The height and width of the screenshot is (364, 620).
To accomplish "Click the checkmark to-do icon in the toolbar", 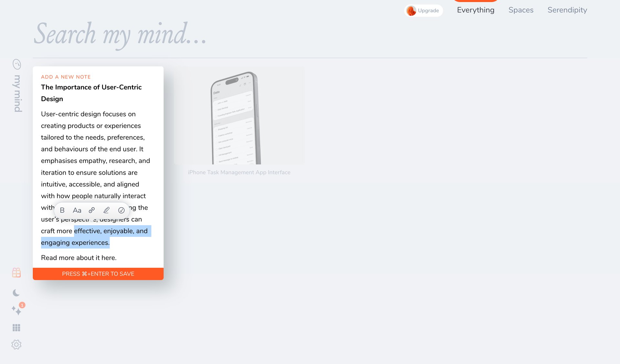I will pos(121,210).
